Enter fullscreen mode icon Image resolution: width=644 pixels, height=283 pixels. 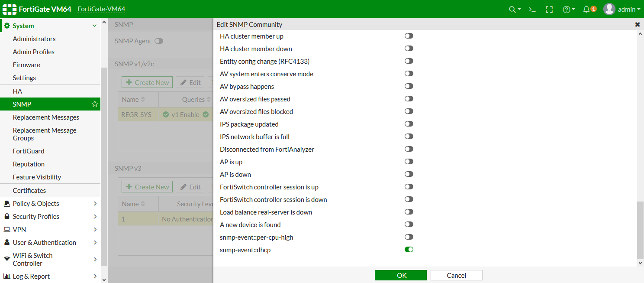(549, 9)
